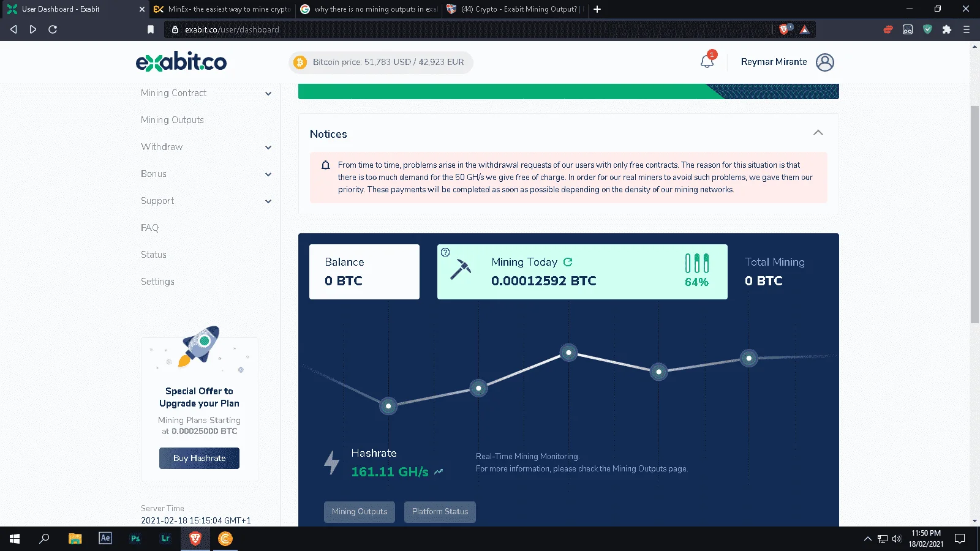
Task: Expand the Mining Contract menu arrow
Action: 268,94
